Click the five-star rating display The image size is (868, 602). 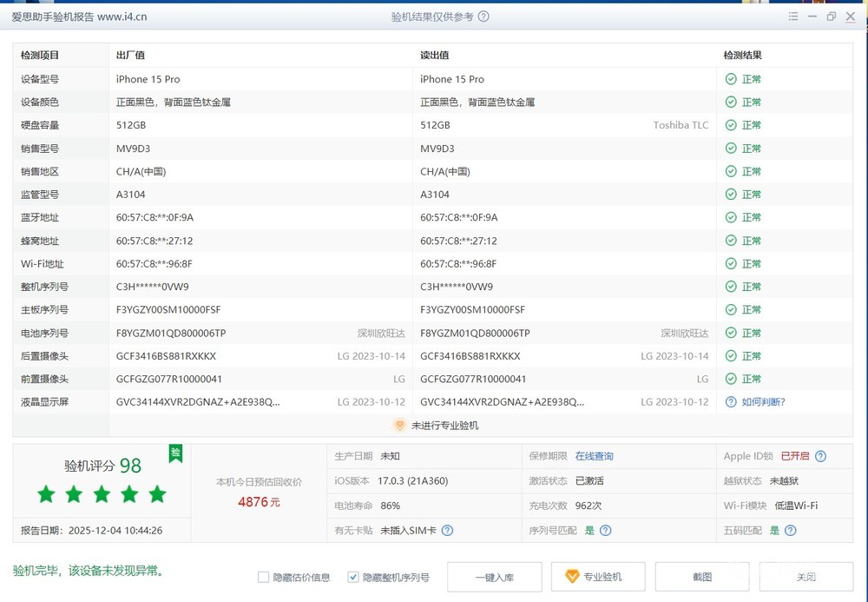[x=102, y=494]
